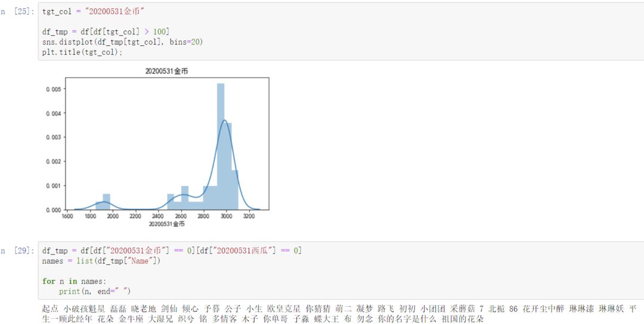The height and width of the screenshot is (324, 644).
Task: Click the name 公子 in the output
Action: 233,309
